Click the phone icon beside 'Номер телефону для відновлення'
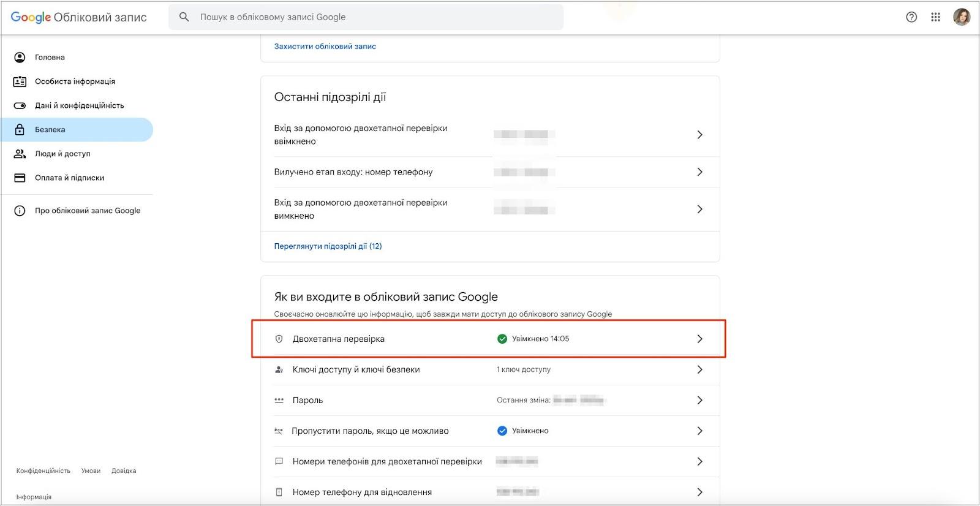This screenshot has height=506, width=980. click(x=279, y=492)
